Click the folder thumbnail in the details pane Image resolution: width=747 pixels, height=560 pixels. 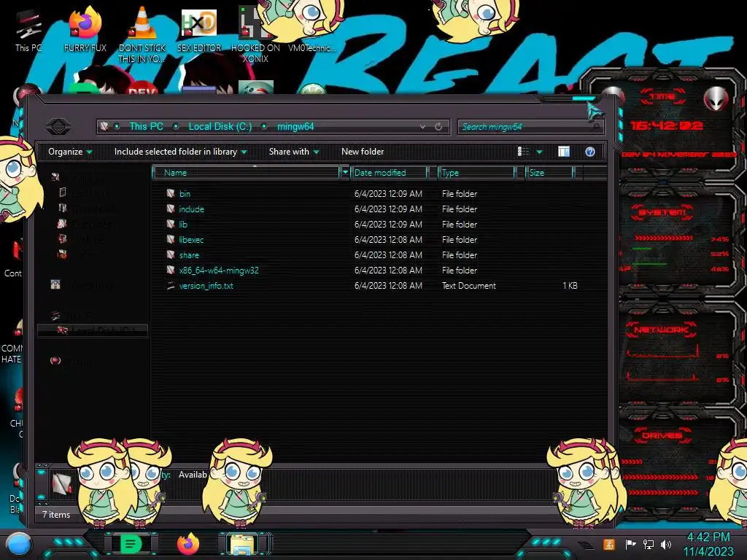pyautogui.click(x=62, y=484)
